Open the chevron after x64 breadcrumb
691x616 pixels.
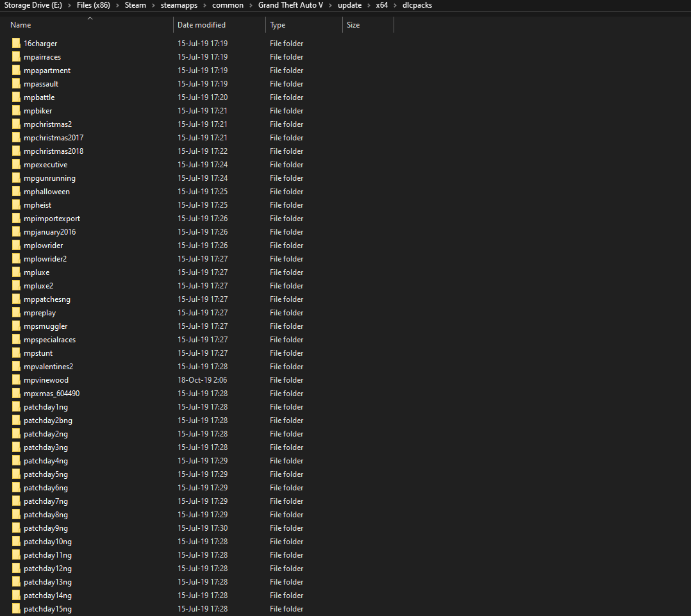[395, 5]
